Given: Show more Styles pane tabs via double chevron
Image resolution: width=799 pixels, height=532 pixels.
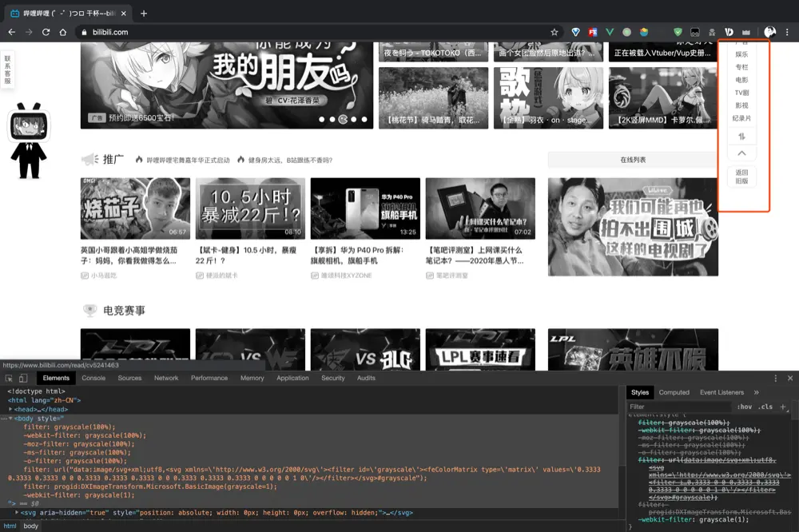Looking at the screenshot, I should [x=756, y=392].
